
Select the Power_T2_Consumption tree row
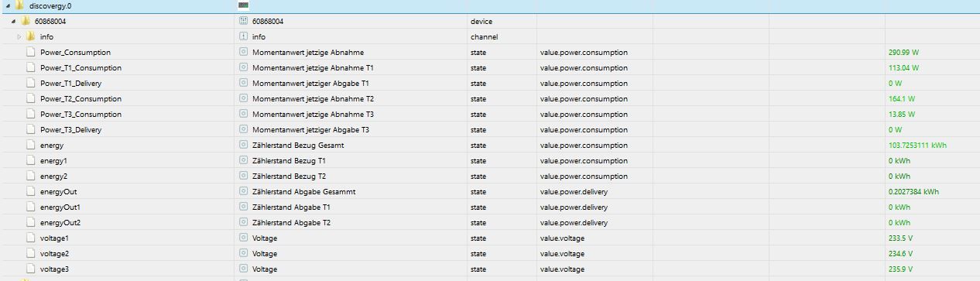pos(490,98)
